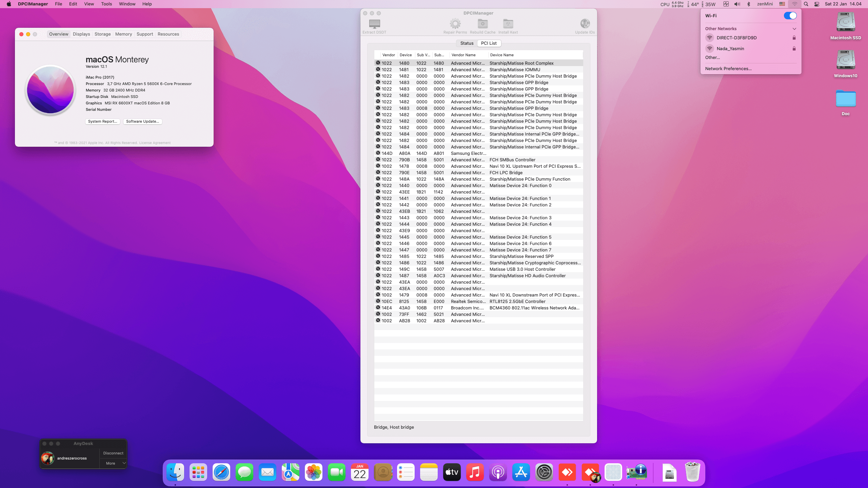Click the Update IDs globe icon
This screenshot has width=868, height=488.
tap(585, 24)
